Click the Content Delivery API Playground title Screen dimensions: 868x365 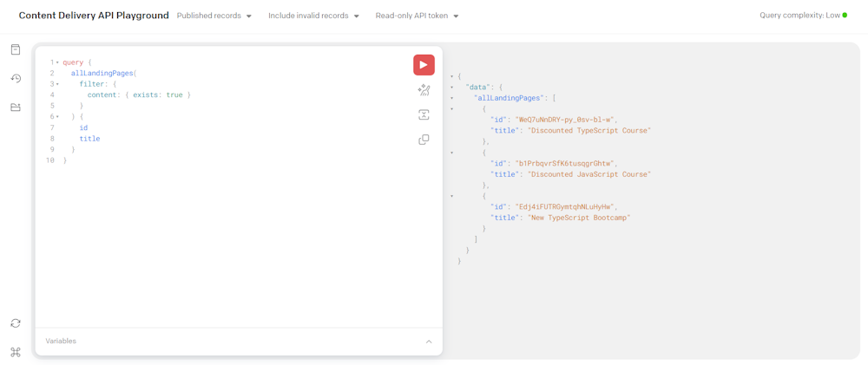coord(94,16)
